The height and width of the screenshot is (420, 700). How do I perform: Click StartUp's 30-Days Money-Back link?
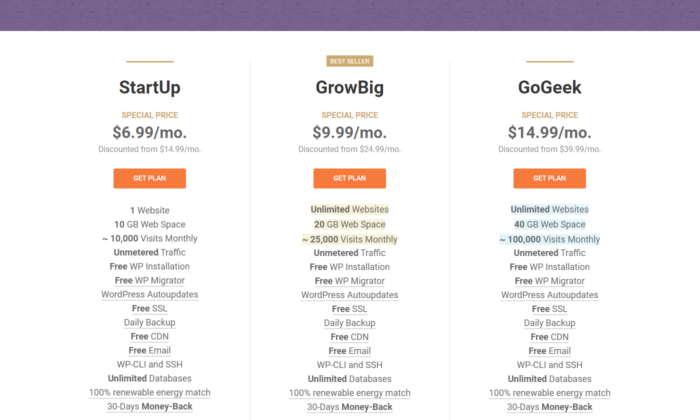tap(150, 407)
